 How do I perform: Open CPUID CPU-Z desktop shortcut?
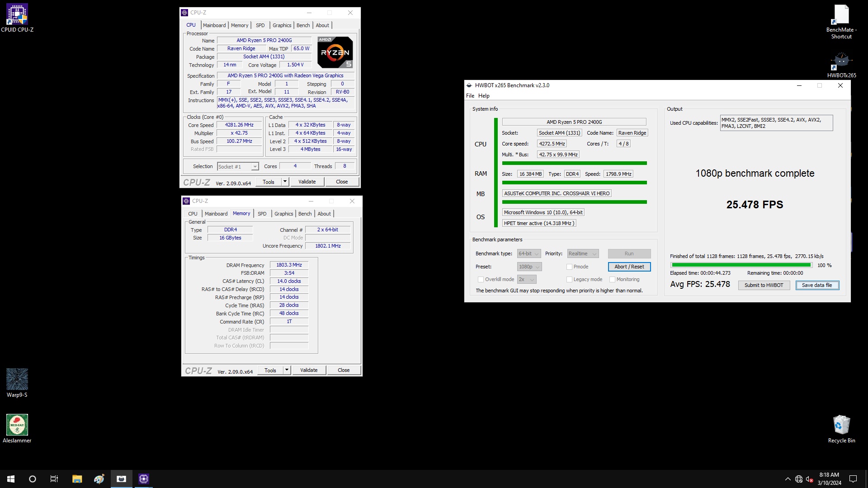(17, 18)
